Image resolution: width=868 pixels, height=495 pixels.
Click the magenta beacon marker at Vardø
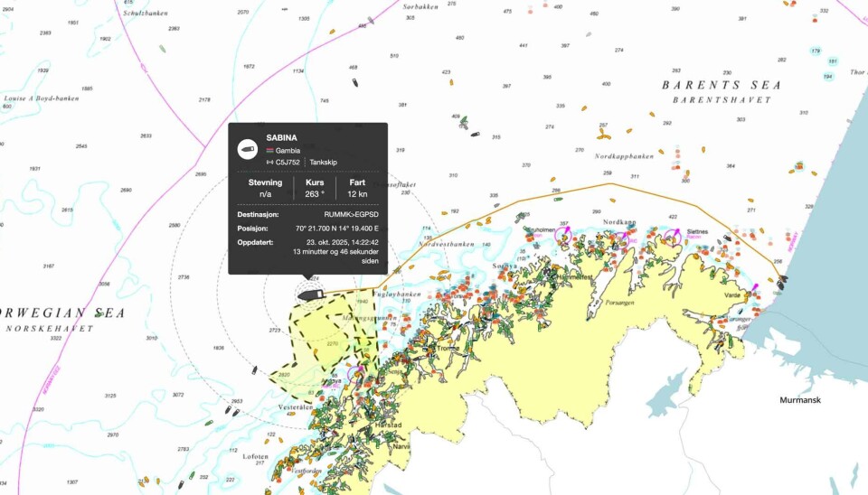pyautogui.click(x=755, y=288)
